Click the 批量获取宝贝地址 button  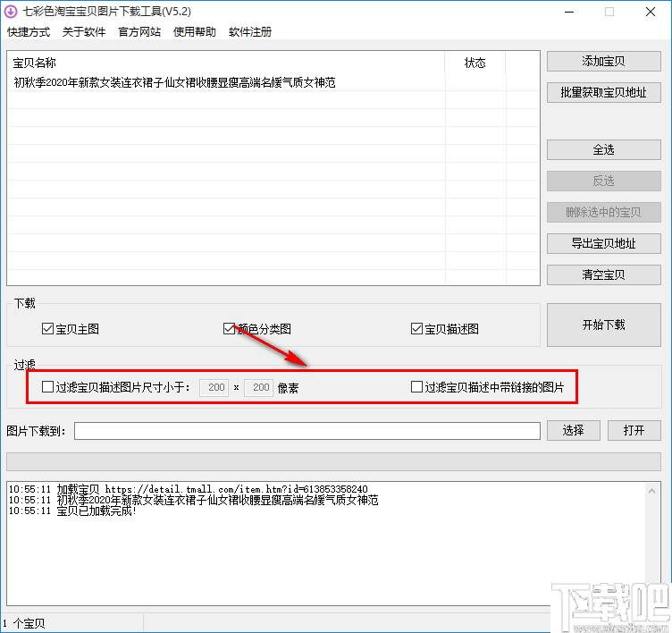point(603,92)
